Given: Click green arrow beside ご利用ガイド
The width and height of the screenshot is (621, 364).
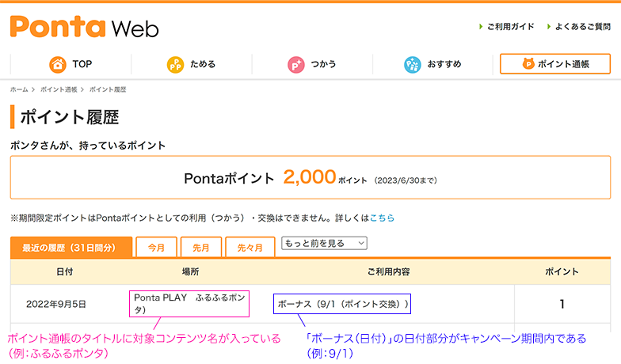Looking at the screenshot, I should 481,27.
